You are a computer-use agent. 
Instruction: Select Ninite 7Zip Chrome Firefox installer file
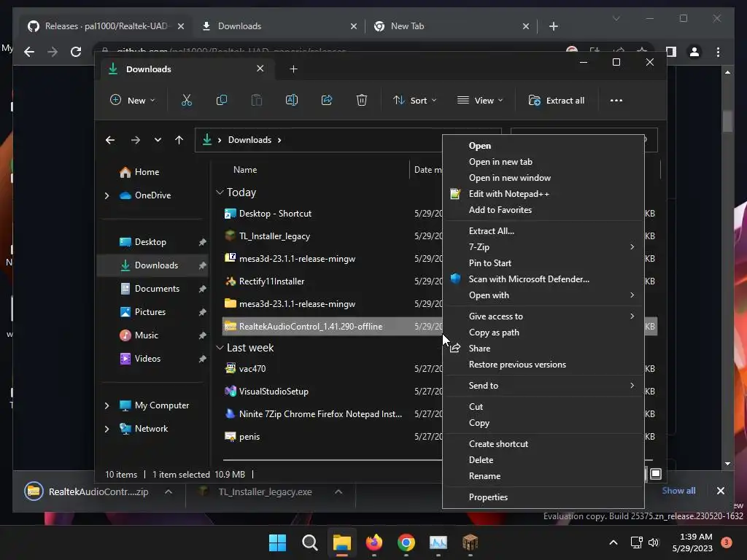pyautogui.click(x=320, y=414)
